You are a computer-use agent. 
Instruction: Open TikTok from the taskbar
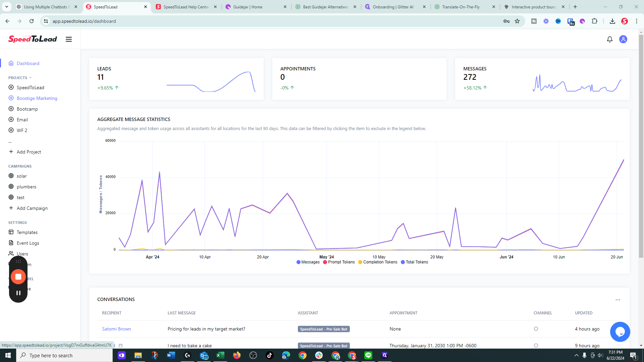[x=270, y=355]
